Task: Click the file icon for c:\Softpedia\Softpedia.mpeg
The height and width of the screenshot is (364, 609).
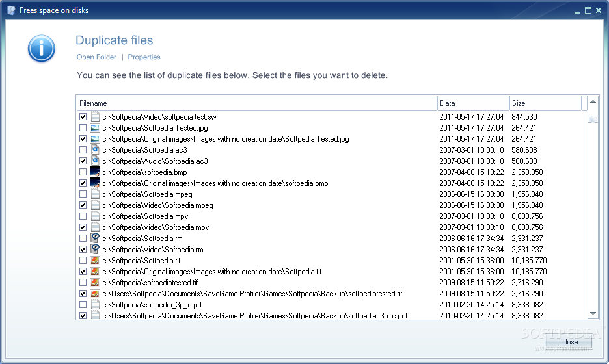Action: [x=95, y=194]
